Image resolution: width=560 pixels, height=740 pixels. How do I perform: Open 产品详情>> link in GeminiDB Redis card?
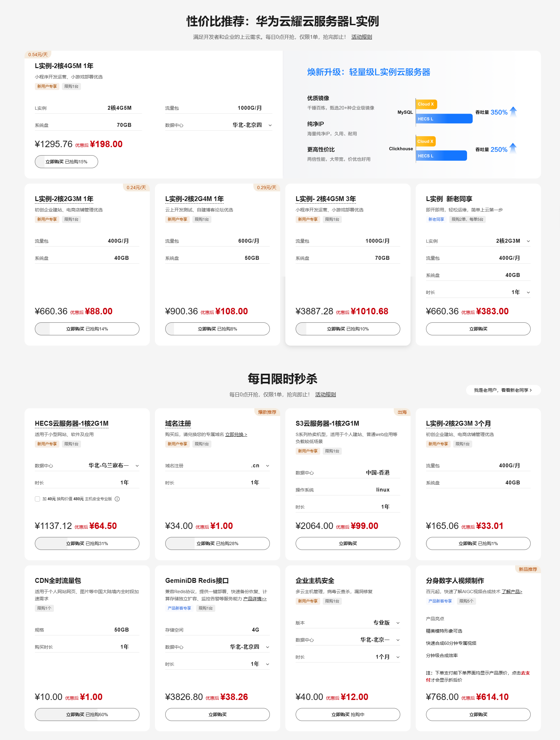[x=255, y=599]
